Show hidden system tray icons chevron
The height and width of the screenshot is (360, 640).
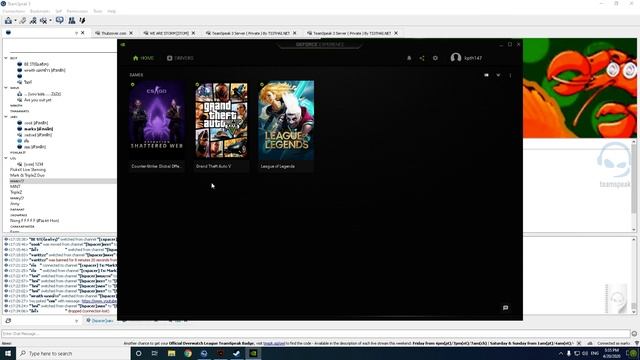(x=560, y=353)
